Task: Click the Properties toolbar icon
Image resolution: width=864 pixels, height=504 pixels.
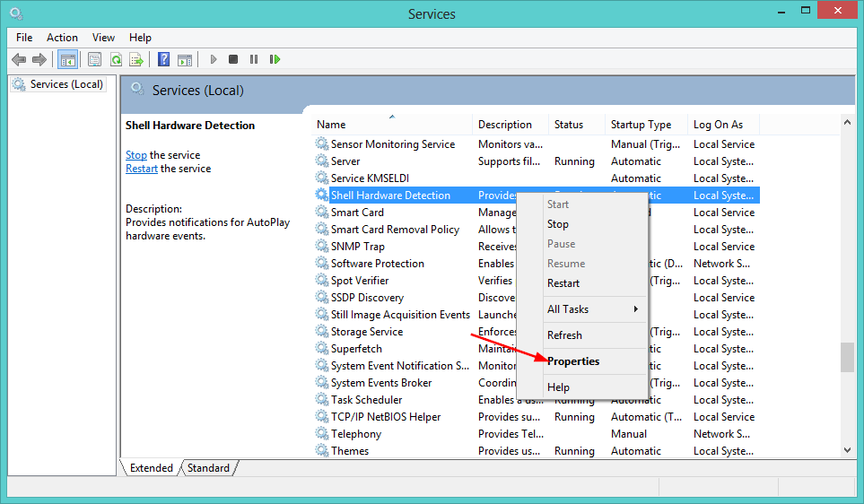Action: click(x=94, y=60)
